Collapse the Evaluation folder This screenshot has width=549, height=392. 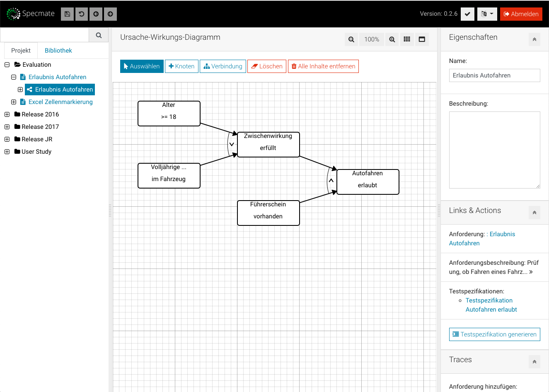tap(7, 65)
